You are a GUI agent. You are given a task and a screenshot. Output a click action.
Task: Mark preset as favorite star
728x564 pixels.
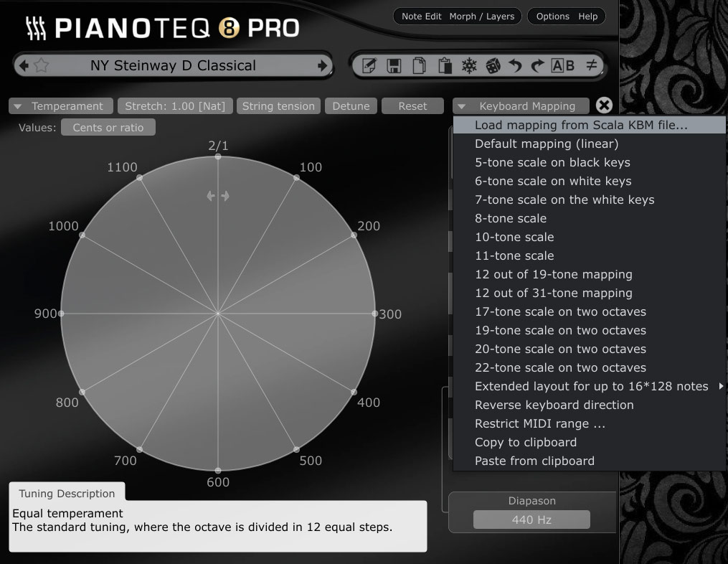click(42, 65)
